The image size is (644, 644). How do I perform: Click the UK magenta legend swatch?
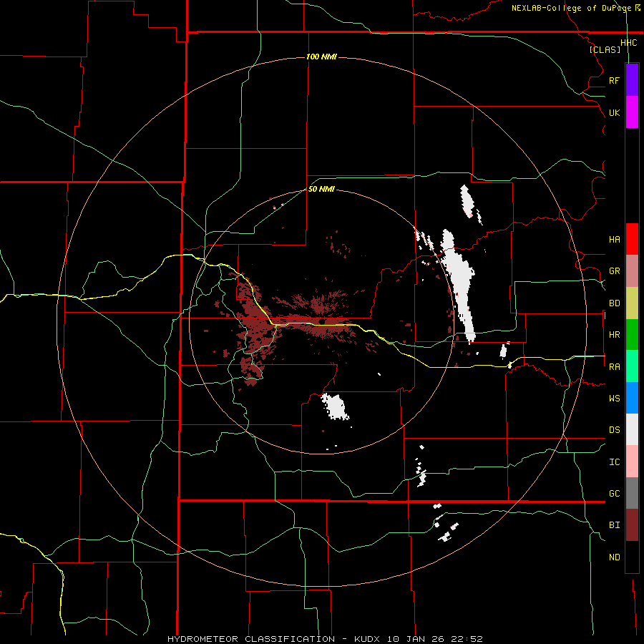tap(632, 112)
